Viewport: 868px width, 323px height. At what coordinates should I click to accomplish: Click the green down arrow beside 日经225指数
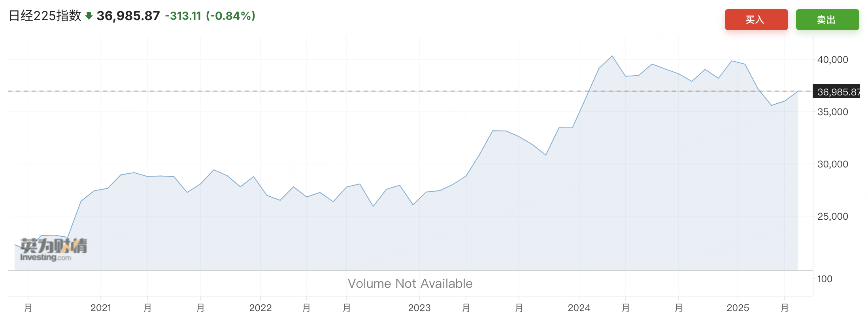click(x=89, y=16)
